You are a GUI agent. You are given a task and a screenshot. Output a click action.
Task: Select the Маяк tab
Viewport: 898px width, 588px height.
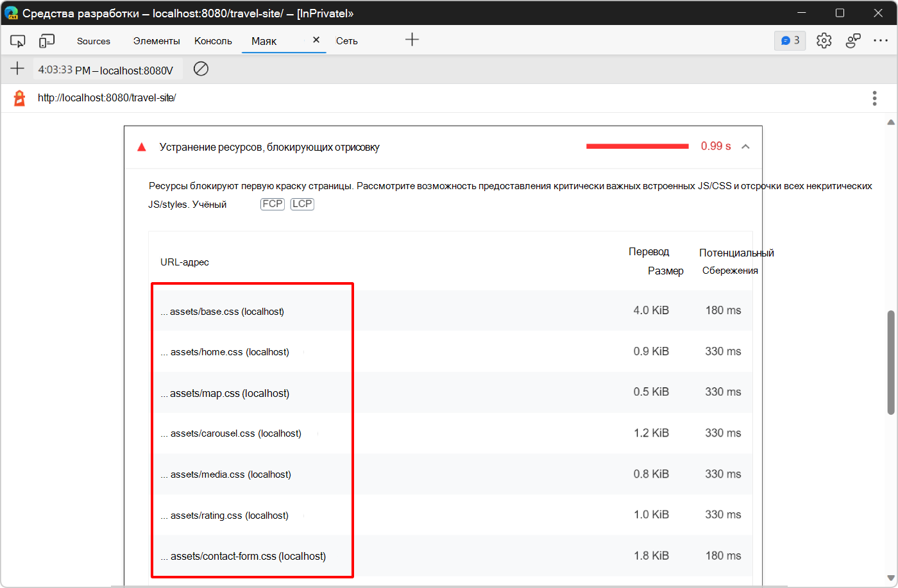[x=264, y=41]
